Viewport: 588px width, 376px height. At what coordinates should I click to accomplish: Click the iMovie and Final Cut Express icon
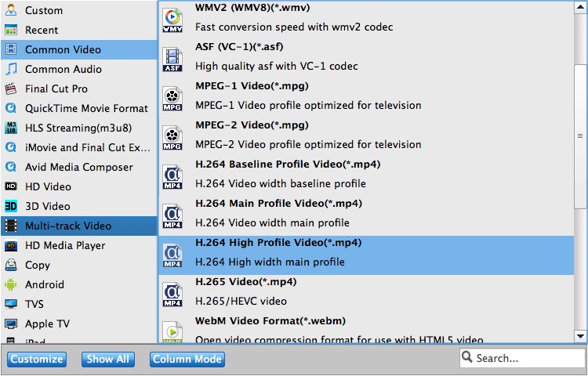[x=11, y=147]
